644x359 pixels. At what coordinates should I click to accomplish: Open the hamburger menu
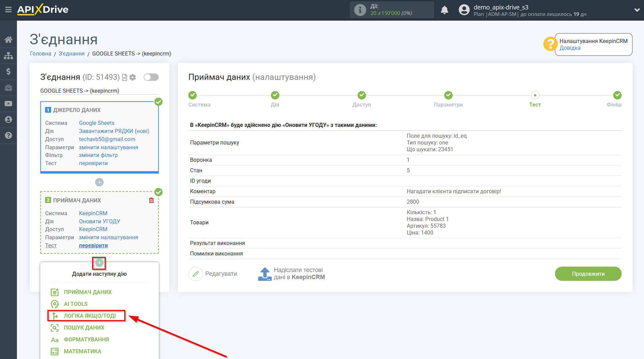[x=8, y=9]
